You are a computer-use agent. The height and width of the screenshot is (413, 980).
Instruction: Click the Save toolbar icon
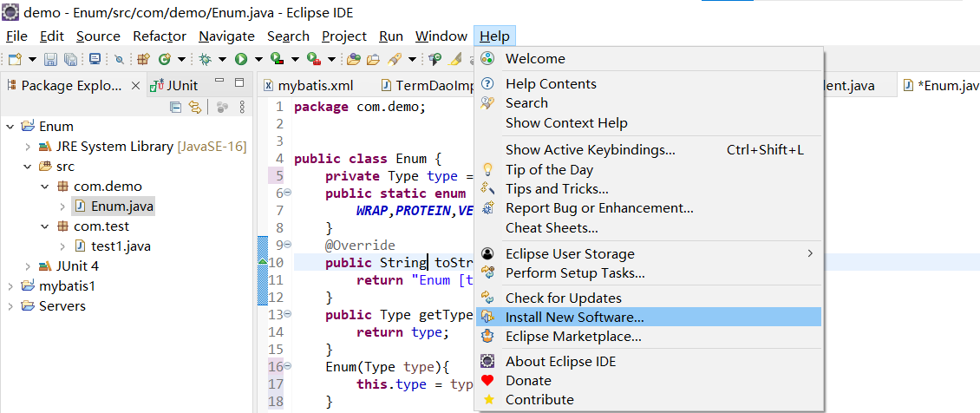tap(50, 59)
